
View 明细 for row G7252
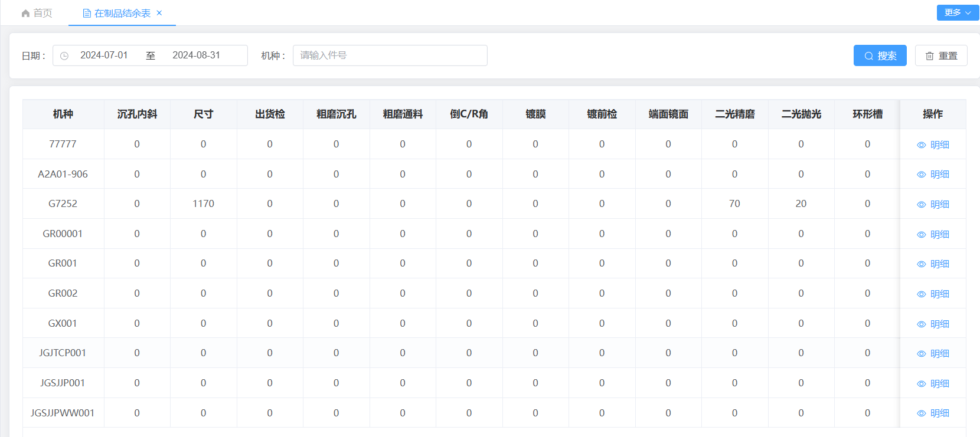933,204
